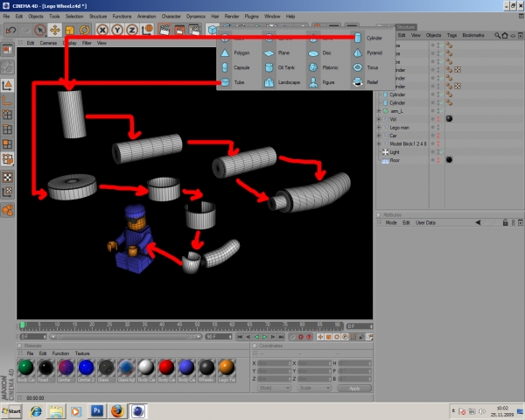Click the Undo arrow in the toolbar

pyautogui.click(x=10, y=30)
